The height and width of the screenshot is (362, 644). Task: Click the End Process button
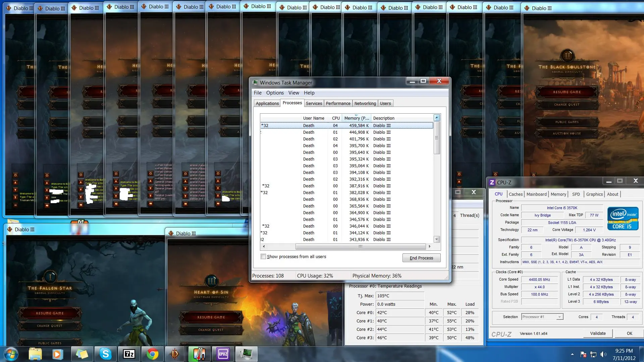pos(421,258)
